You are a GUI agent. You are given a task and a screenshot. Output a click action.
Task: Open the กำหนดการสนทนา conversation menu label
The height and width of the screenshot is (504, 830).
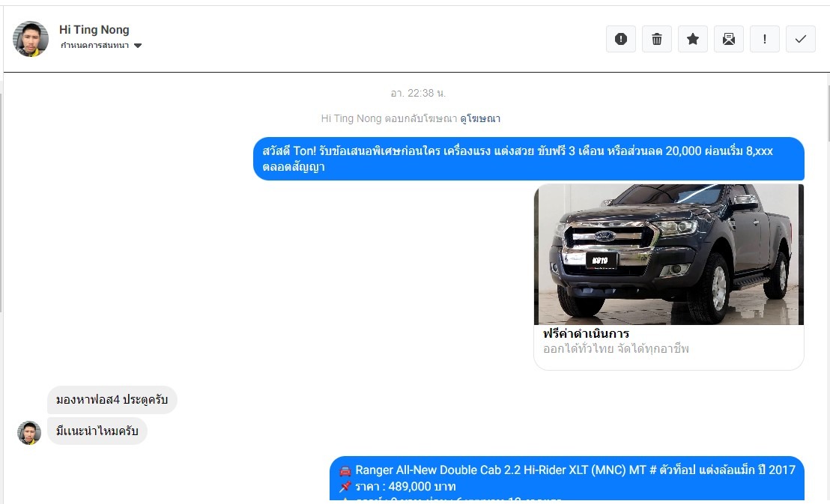click(x=94, y=46)
